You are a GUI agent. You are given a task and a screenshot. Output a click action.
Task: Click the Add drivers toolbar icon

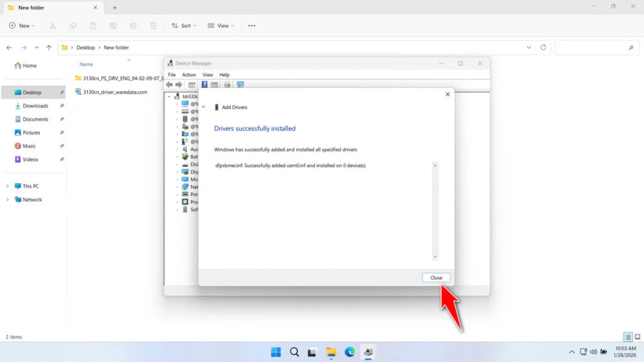(227, 85)
